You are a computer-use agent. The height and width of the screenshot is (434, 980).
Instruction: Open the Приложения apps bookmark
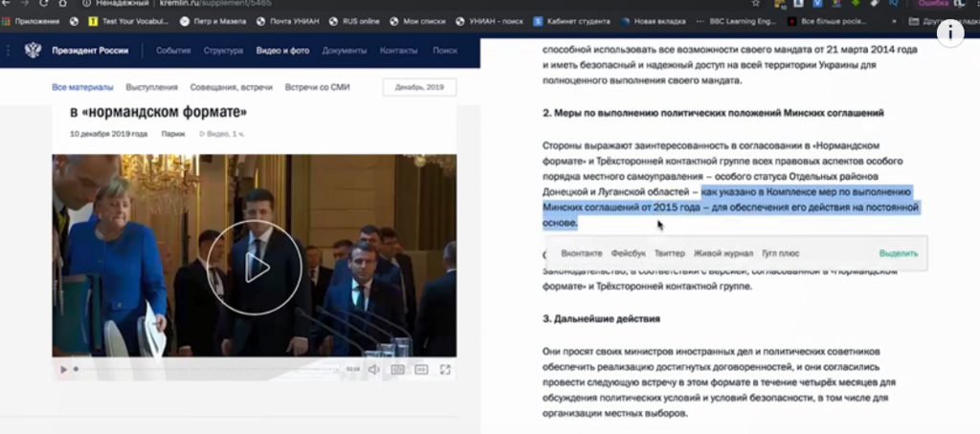click(32, 21)
